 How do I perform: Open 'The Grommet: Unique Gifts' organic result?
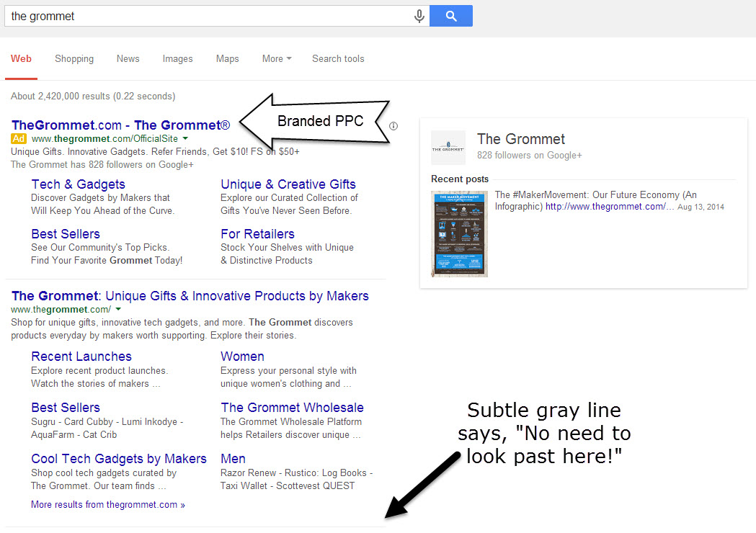click(x=190, y=296)
